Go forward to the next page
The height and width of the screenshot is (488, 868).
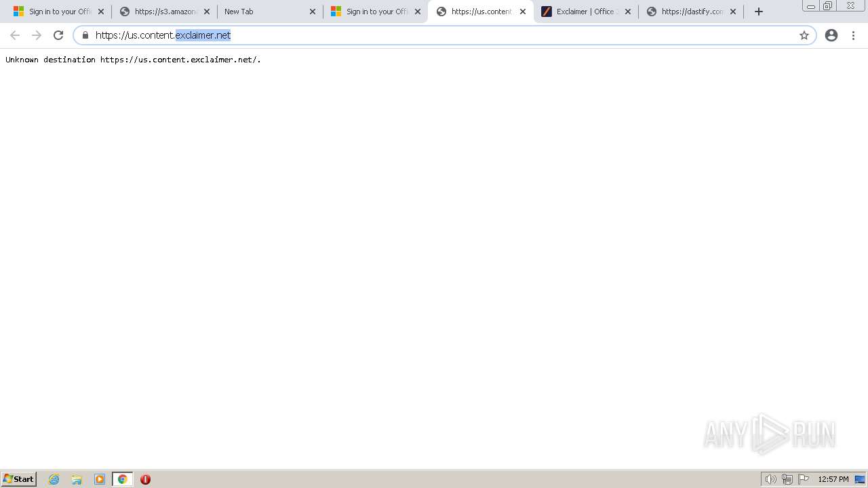click(37, 35)
